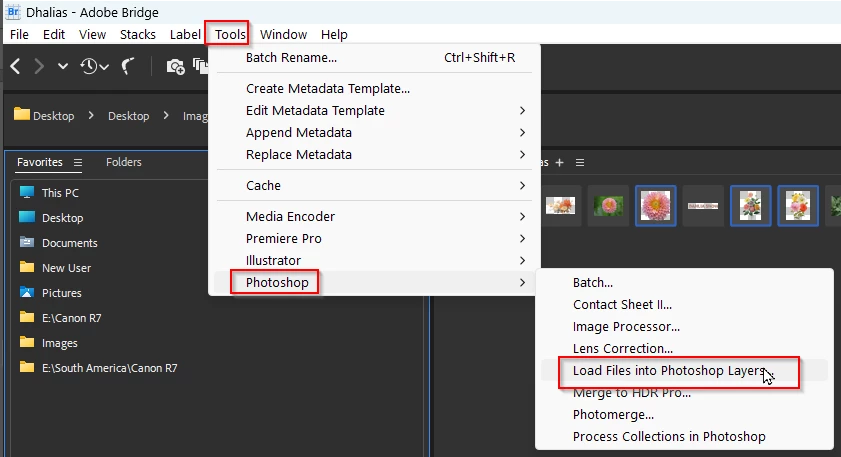Viewport: 841px width, 457px height.
Task: Select the orange and white flowers thumbnail
Action: [560, 205]
